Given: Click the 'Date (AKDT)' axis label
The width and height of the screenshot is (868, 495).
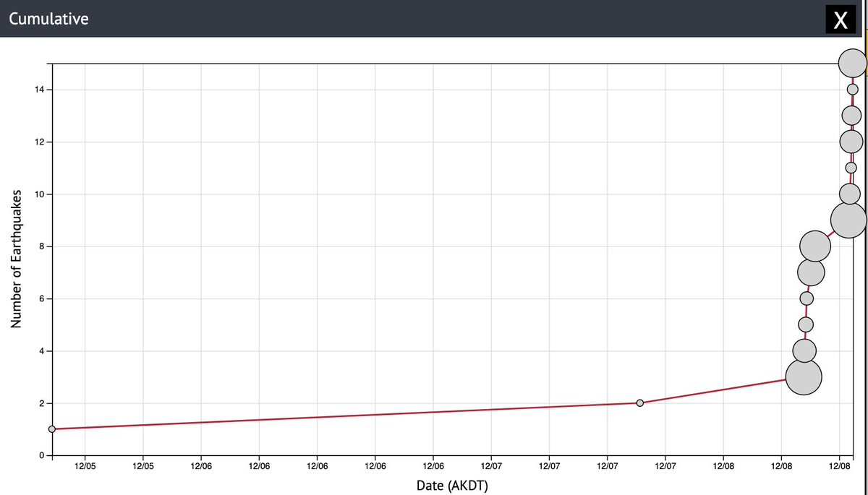Looking at the screenshot, I should click(453, 485).
